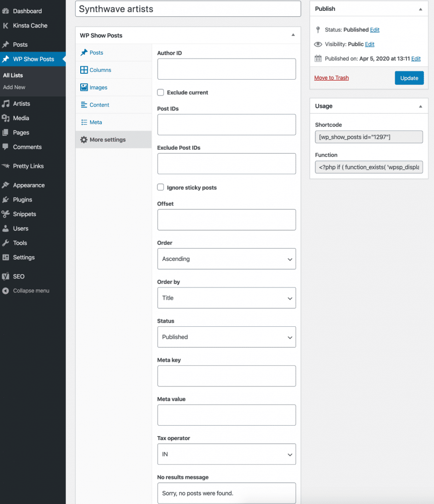The height and width of the screenshot is (504, 434).
Task: Open the Tax operator dropdown showing IN
Action: pos(226,454)
